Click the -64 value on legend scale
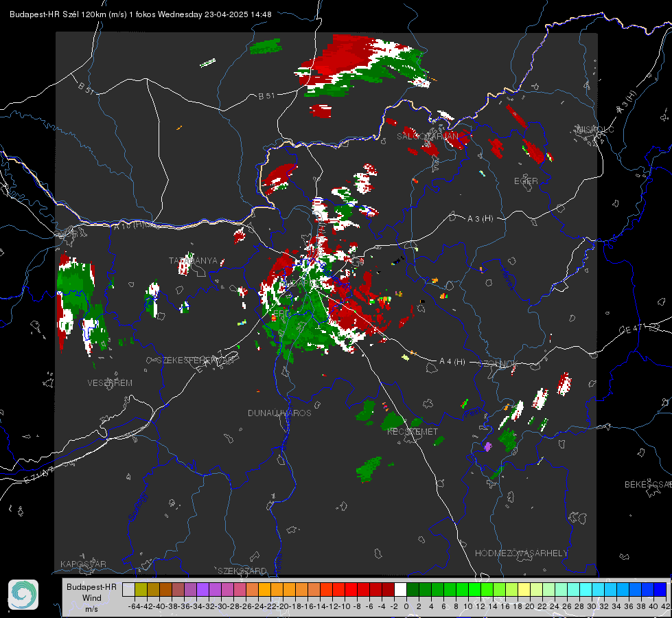The image size is (672, 618). click(x=134, y=606)
